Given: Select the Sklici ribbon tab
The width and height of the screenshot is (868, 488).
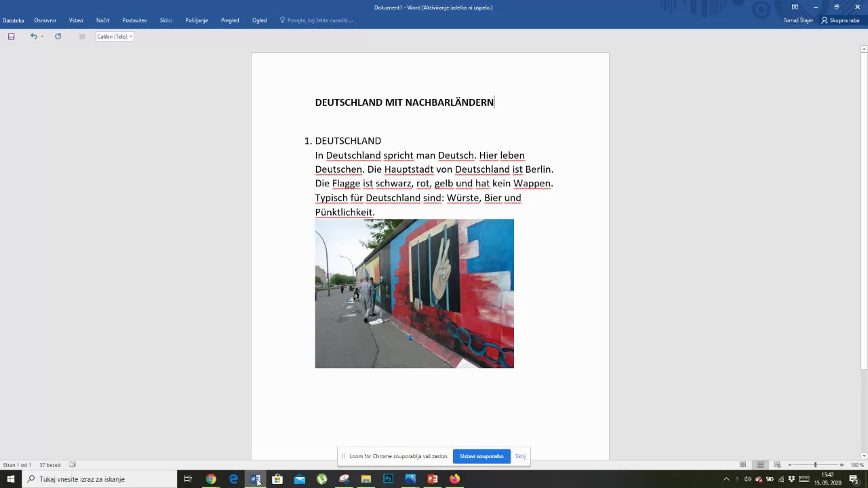Looking at the screenshot, I should pyautogui.click(x=166, y=20).
